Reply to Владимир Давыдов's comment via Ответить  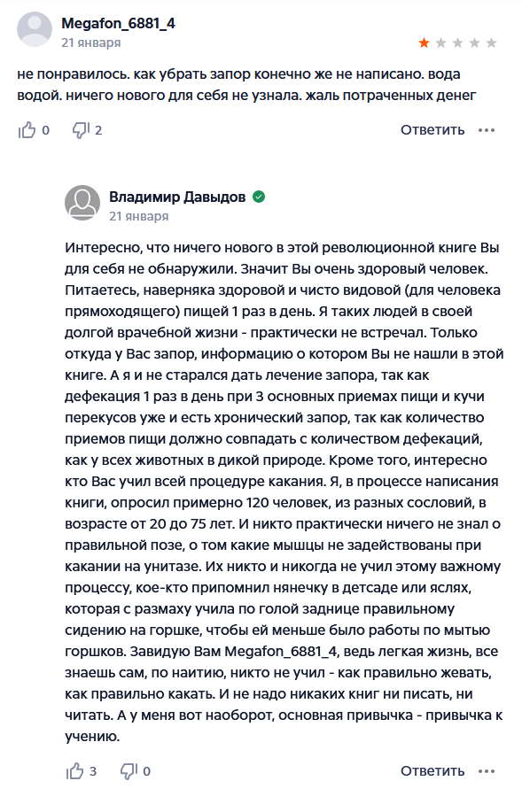pyautogui.click(x=432, y=771)
